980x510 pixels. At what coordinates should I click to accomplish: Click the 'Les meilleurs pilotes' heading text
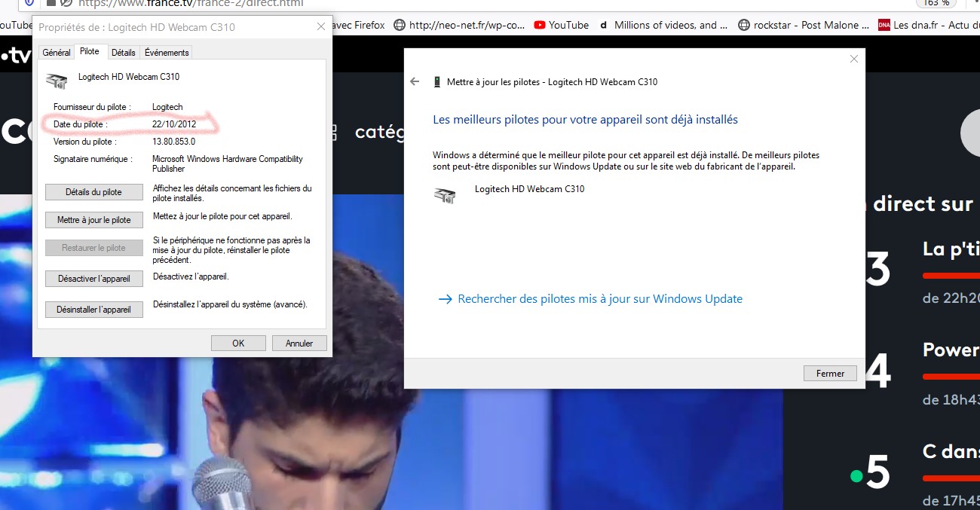[x=585, y=119]
